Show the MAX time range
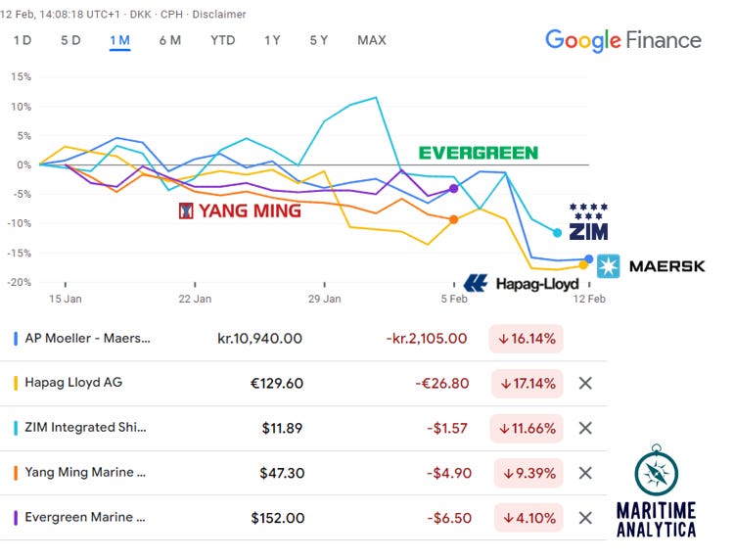734x560 pixels. tap(372, 40)
